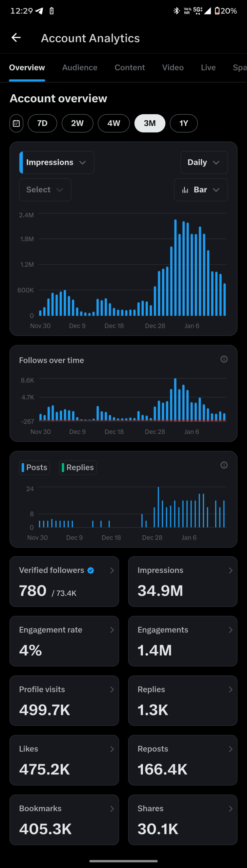247x868 pixels.
Task: Open the secondary Select metric dropdown
Action: click(x=45, y=190)
